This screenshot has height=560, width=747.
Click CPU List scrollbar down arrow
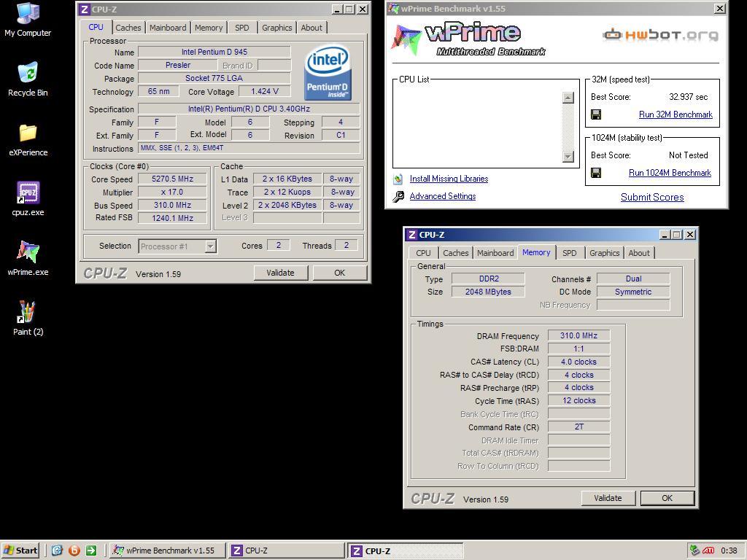(x=568, y=156)
